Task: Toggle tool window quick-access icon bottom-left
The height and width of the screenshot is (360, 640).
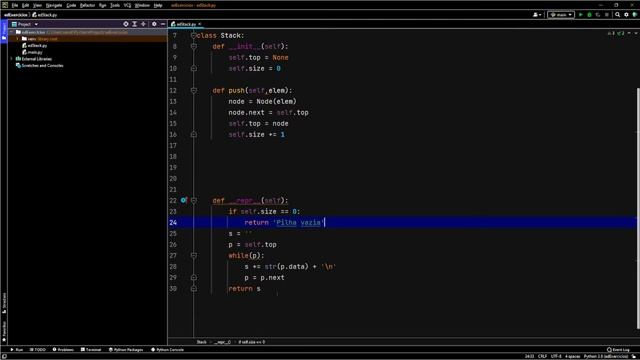Action: (x=4, y=356)
